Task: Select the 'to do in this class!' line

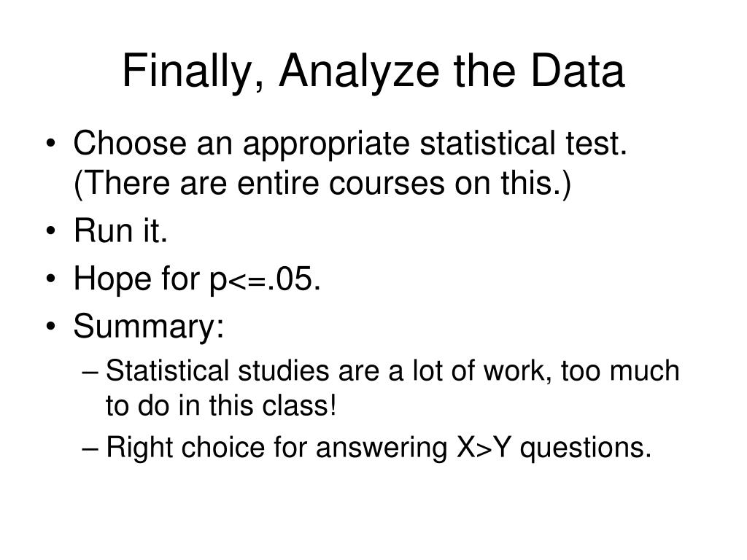Action: 221,405
